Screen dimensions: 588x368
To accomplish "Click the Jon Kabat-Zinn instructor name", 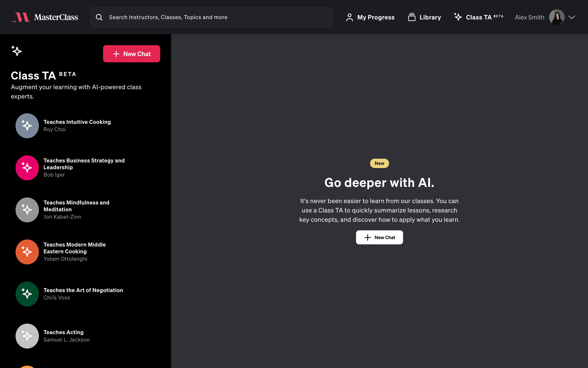I will click(x=62, y=217).
